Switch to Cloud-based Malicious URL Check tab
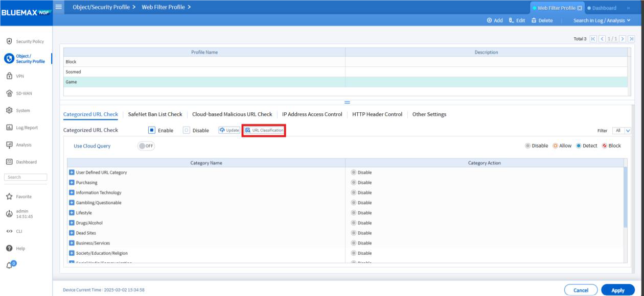Image resolution: width=644 pixels, height=296 pixels. click(x=232, y=114)
